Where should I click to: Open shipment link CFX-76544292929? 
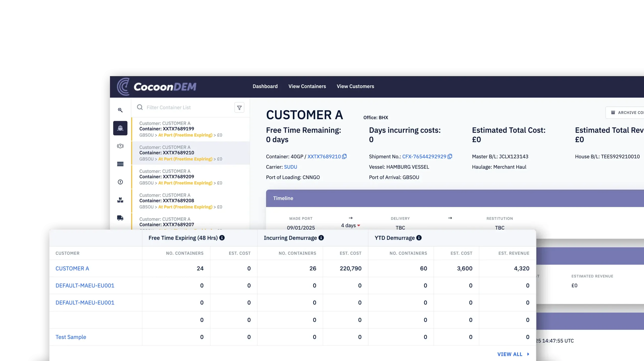(424, 157)
